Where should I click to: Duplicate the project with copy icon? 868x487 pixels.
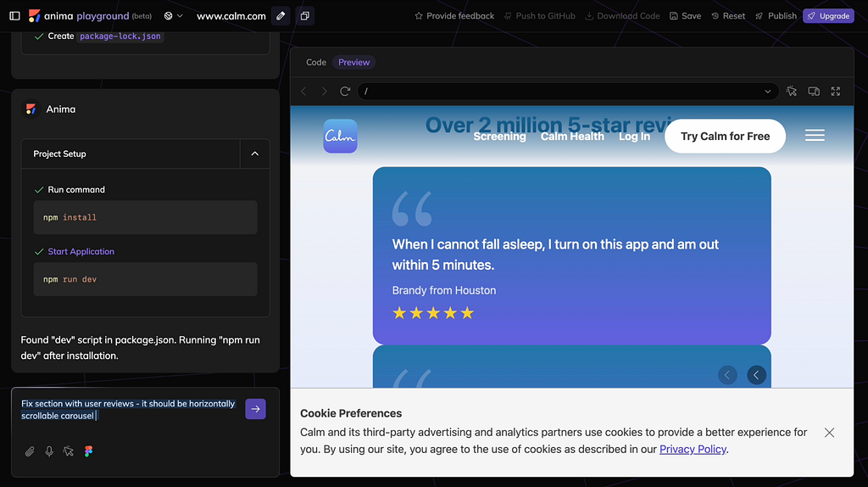click(x=304, y=16)
